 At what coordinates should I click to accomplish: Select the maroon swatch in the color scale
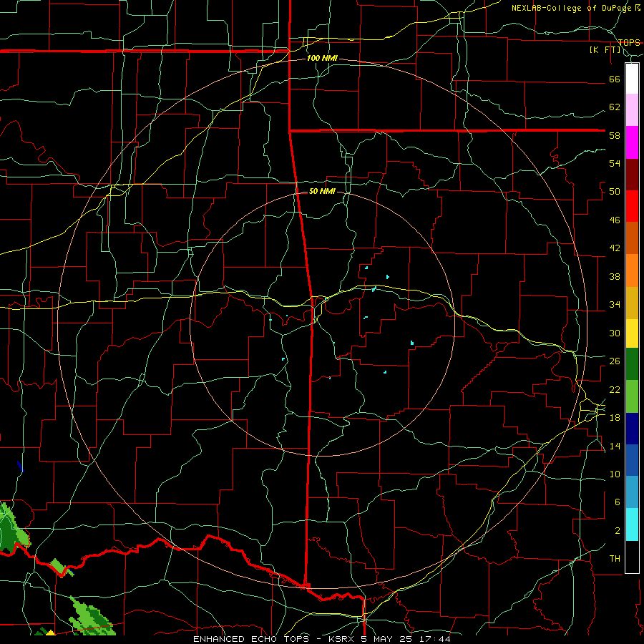(x=632, y=175)
